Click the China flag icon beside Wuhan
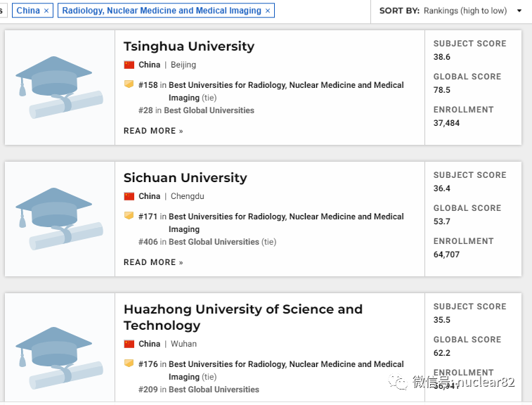This screenshot has height=405, width=532. pyautogui.click(x=129, y=344)
